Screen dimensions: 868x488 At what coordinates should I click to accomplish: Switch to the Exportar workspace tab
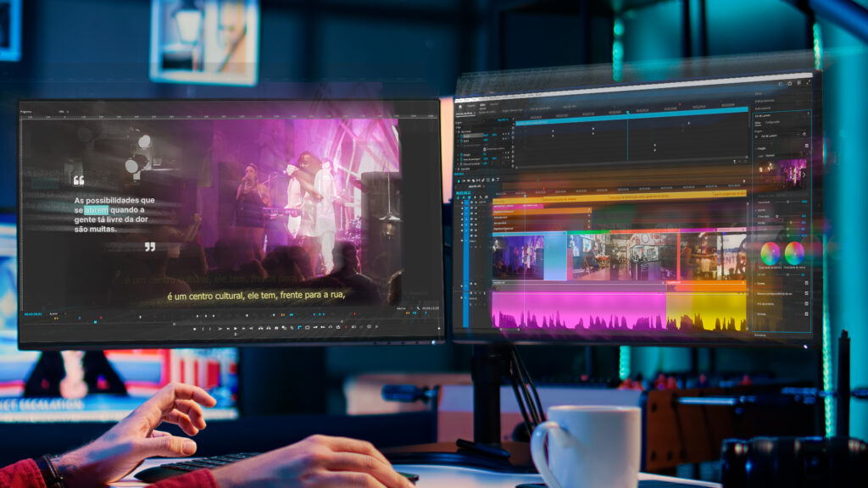point(494,104)
